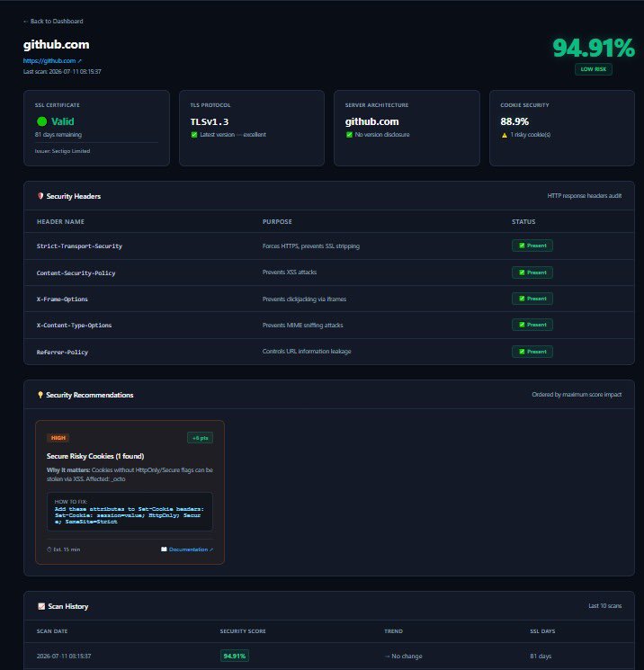
Task: Click the TLSv1.3 protocol value
Action: coord(210,121)
